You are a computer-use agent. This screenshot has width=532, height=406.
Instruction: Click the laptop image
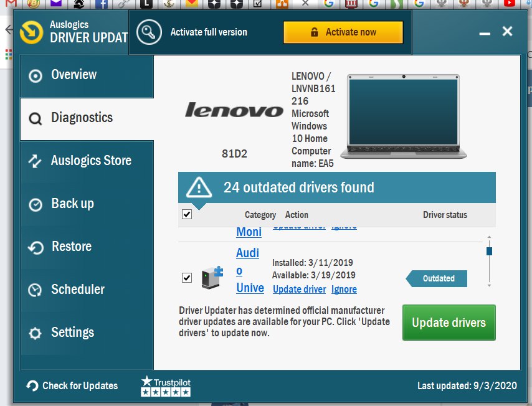pyautogui.click(x=404, y=116)
